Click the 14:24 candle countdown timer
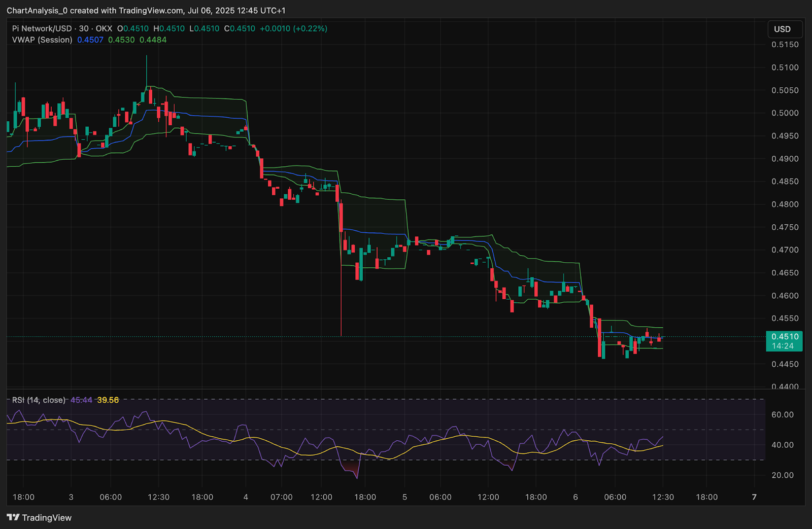 pyautogui.click(x=783, y=346)
